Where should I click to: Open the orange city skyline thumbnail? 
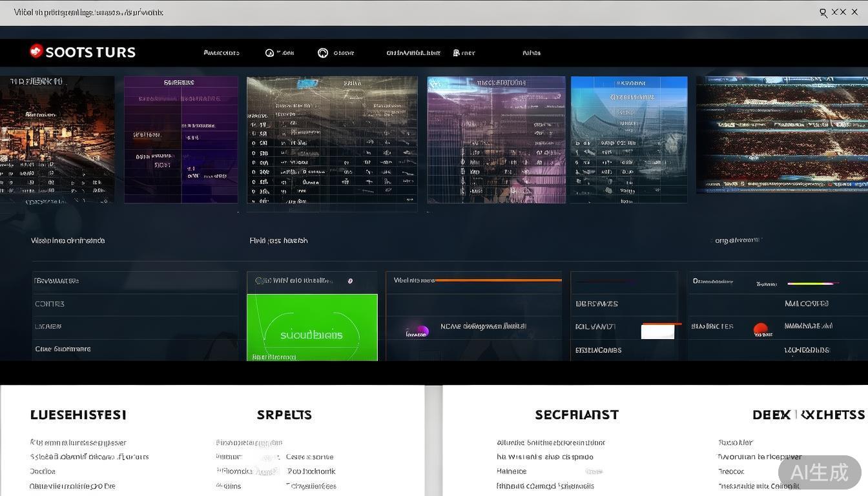57,139
